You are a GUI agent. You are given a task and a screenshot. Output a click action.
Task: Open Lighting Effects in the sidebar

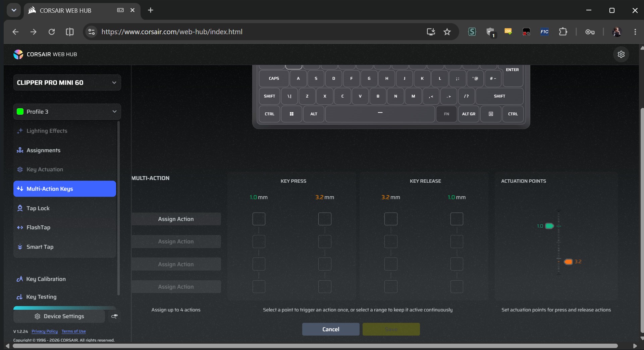pyautogui.click(x=65, y=131)
